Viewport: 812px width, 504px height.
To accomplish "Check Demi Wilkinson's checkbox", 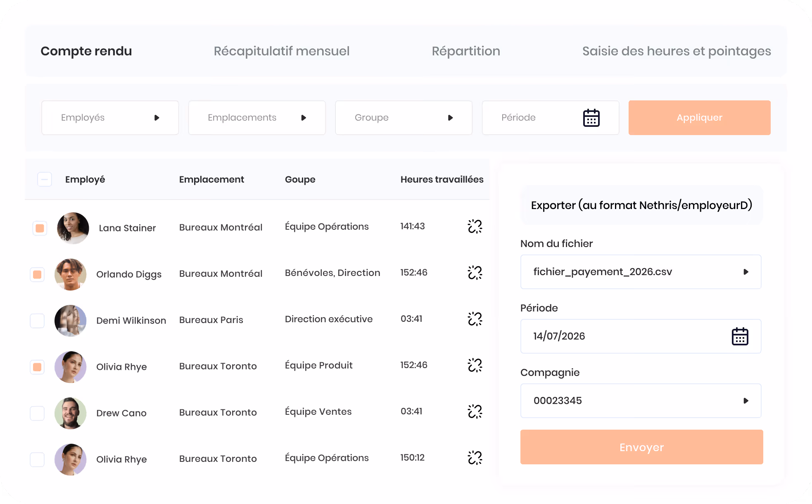I will [x=37, y=321].
